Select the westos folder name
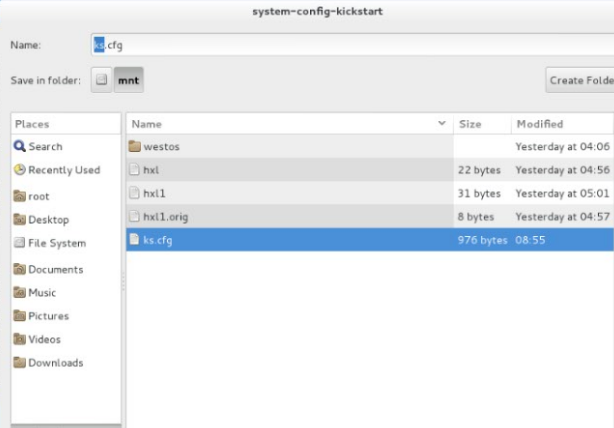Image resolution: width=614 pixels, height=428 pixels. (x=161, y=146)
